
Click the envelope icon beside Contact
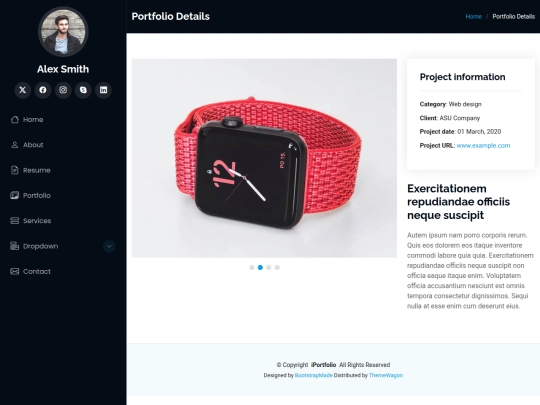(x=14, y=271)
